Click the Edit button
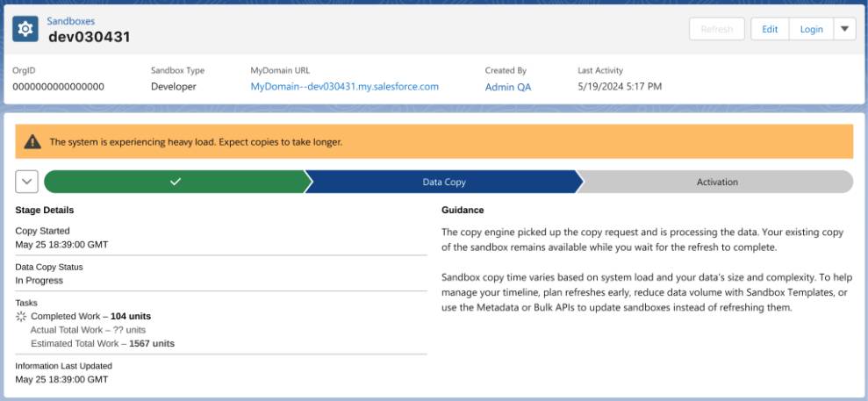 [x=770, y=29]
